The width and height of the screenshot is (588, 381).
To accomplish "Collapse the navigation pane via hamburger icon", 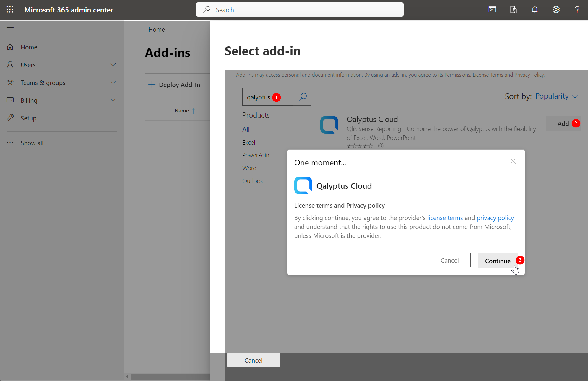I will point(10,29).
